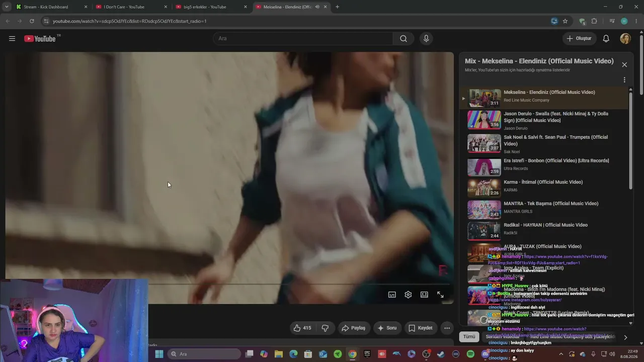This screenshot has width=644, height=362.
Task: Switch to Stream - Kick Dashboard tab
Action: (x=50, y=7)
